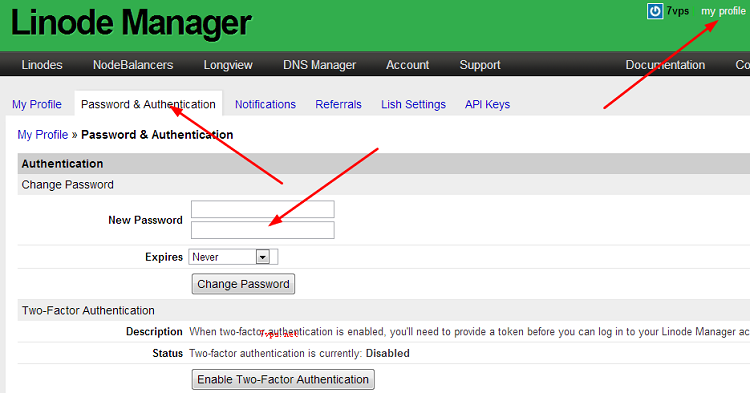Viewport: 750px width, 393px height.
Task: Switch to the Notifications tab
Action: pos(265,104)
